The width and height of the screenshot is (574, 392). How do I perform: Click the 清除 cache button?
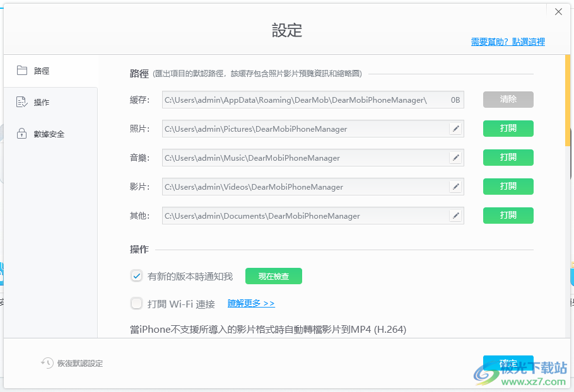point(508,100)
